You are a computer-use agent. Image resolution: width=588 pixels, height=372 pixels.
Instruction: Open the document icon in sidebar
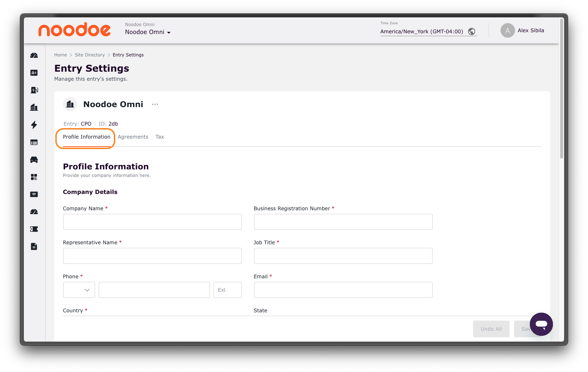tap(34, 246)
